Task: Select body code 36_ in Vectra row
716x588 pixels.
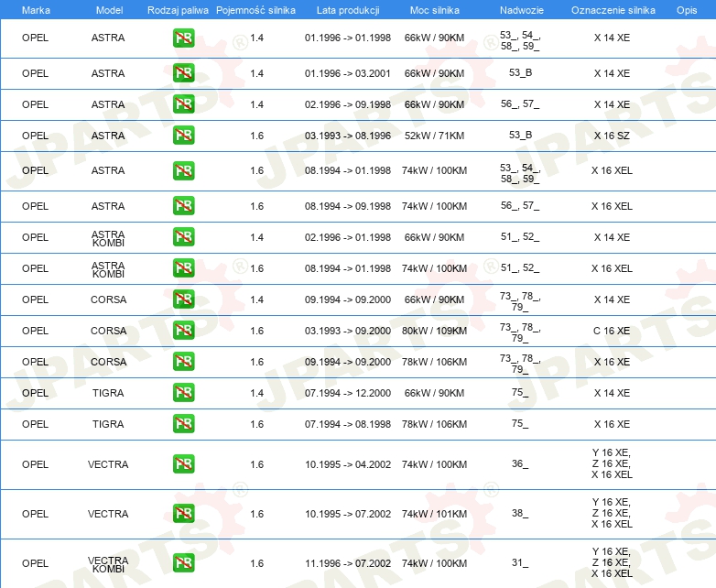Action: click(x=520, y=464)
